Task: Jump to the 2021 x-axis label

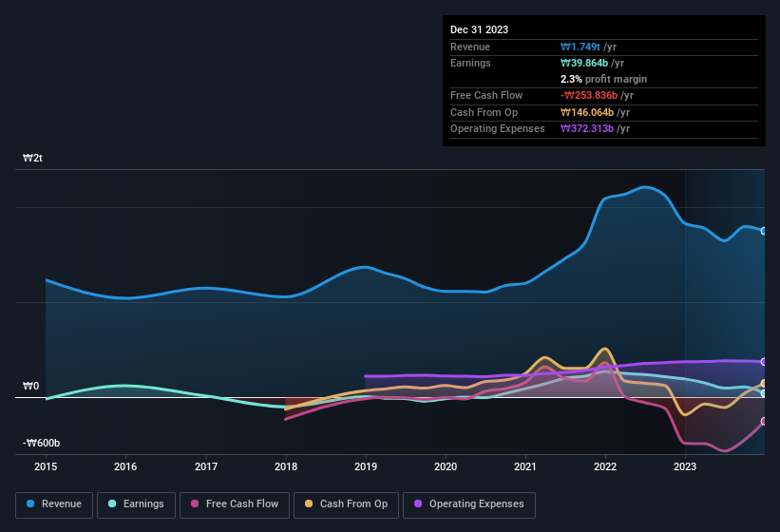Action: (x=525, y=466)
